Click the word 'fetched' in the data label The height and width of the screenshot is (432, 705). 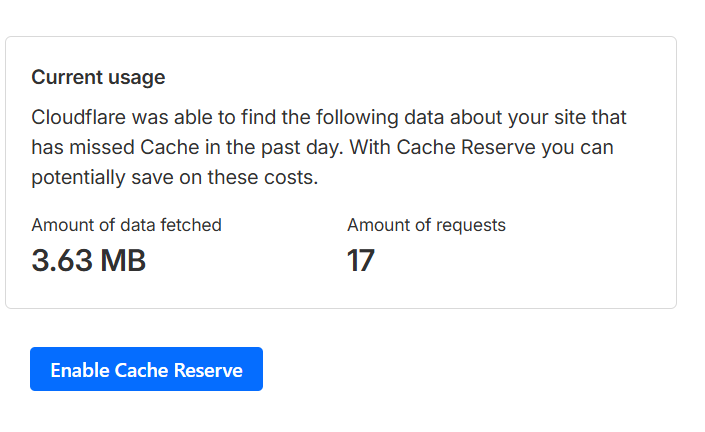(x=193, y=225)
